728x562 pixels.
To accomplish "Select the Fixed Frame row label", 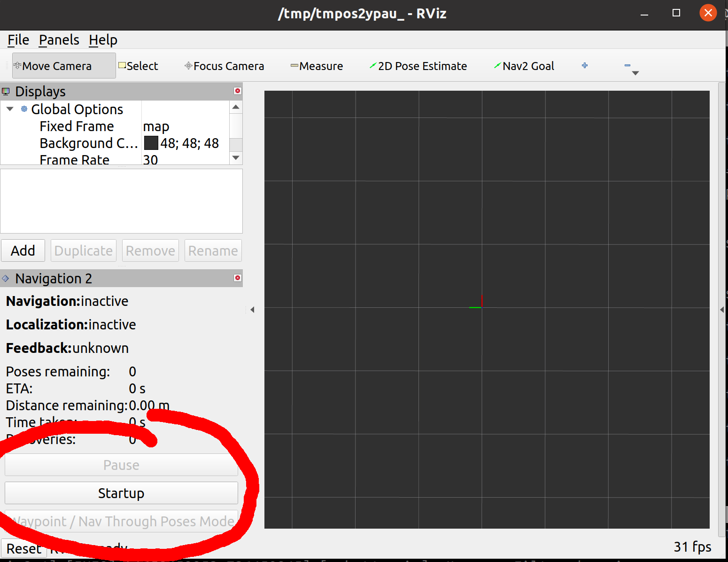I will [77, 126].
